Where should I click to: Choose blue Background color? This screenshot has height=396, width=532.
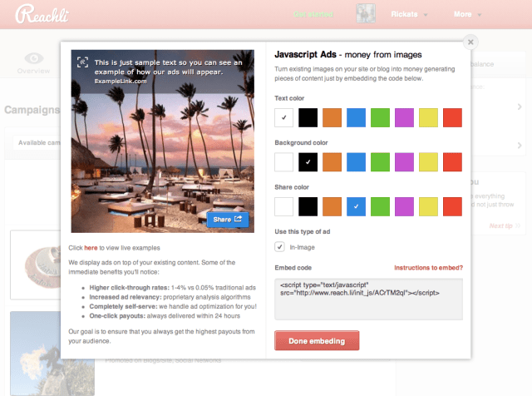357,162
